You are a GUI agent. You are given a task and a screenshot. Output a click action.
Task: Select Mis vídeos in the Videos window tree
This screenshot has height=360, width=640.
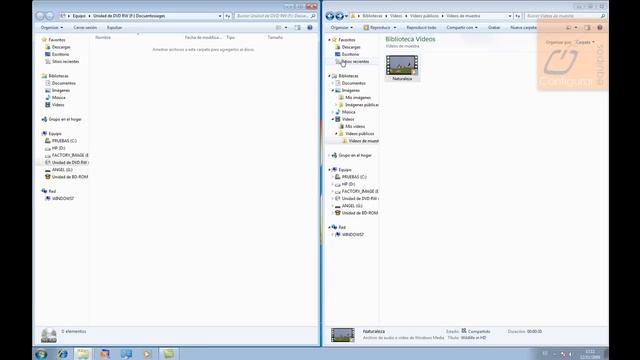click(x=355, y=127)
